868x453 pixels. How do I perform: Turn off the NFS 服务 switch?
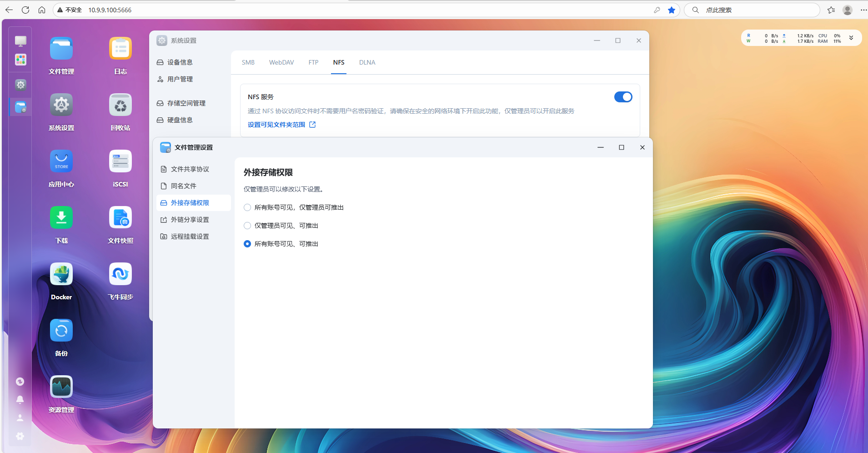coord(623,97)
